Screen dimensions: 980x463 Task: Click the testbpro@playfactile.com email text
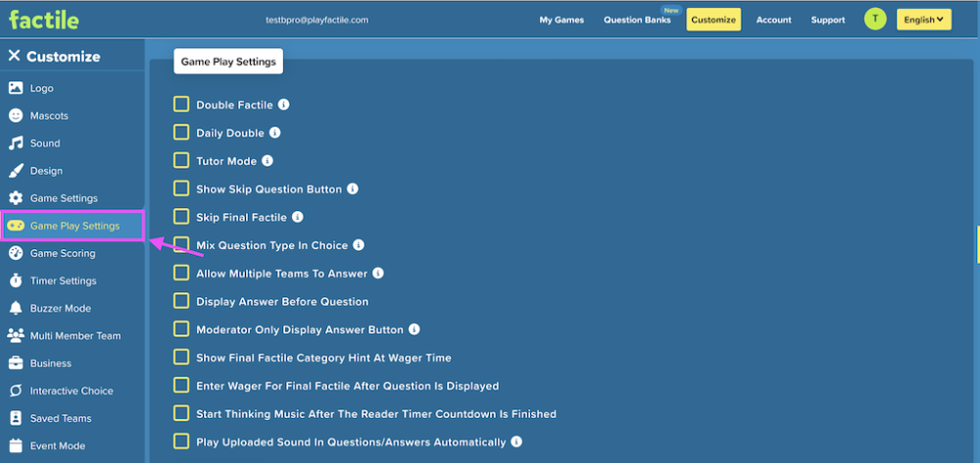[317, 20]
